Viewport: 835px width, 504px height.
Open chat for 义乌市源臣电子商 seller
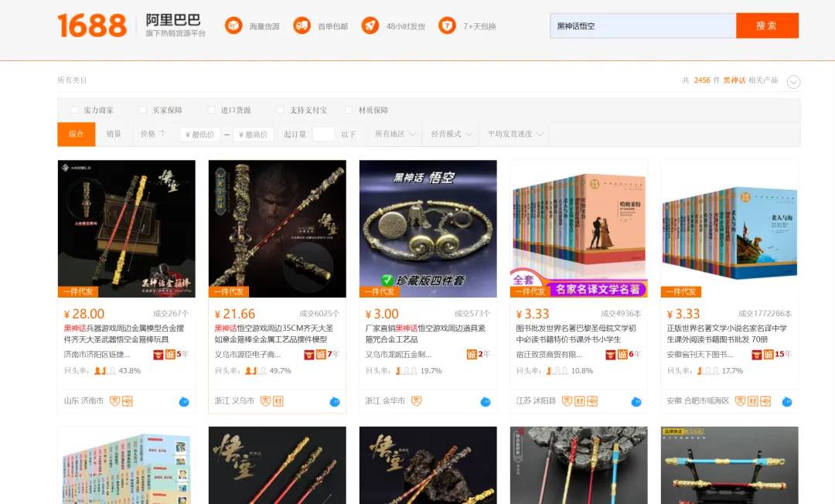coord(335,402)
